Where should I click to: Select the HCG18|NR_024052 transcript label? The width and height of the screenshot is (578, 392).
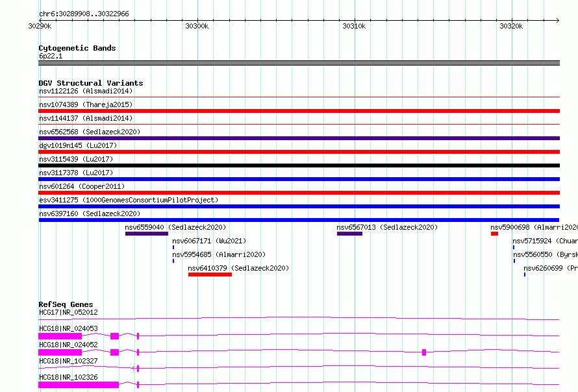pos(68,345)
